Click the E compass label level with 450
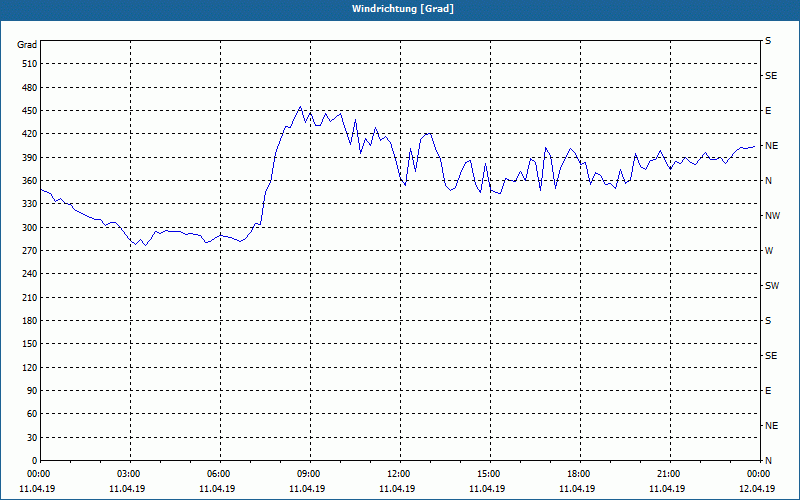The image size is (800, 500). (x=768, y=111)
